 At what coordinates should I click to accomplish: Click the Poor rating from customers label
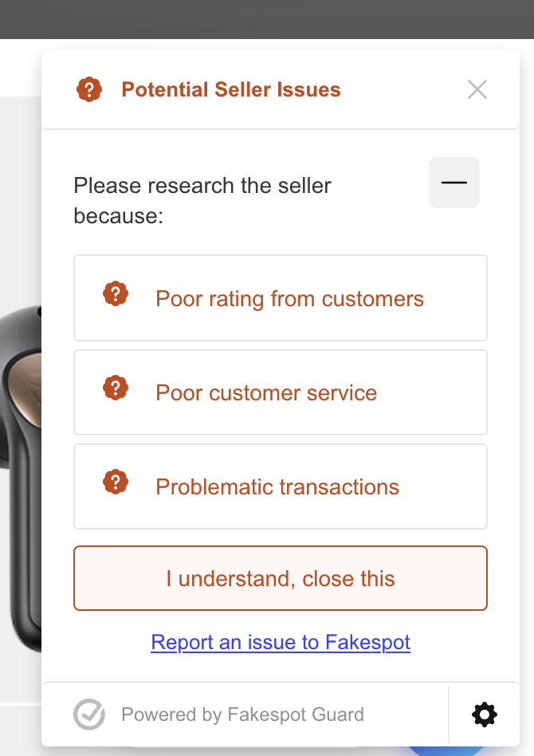pos(289,299)
